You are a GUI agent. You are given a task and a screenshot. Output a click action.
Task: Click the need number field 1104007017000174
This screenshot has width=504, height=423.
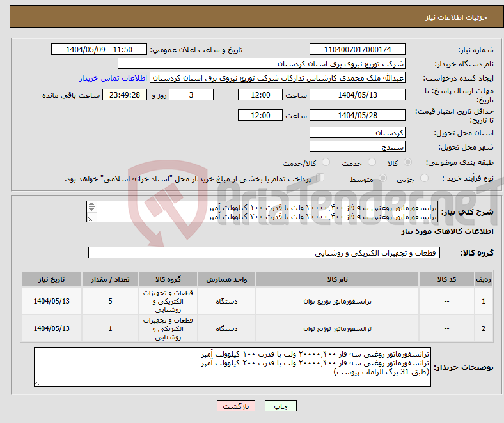pos(357,49)
